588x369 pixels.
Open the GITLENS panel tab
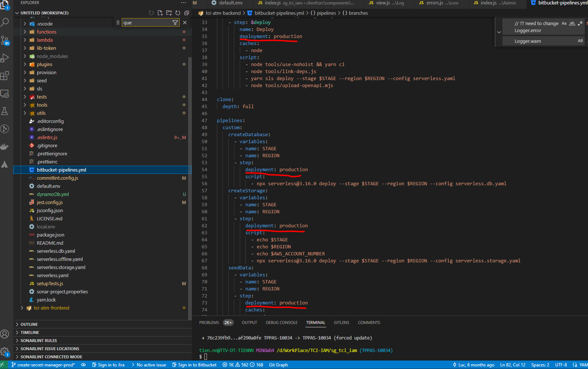point(341,323)
